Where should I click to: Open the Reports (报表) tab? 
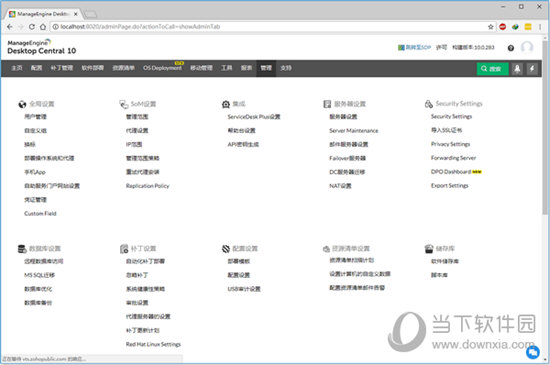[x=246, y=68]
